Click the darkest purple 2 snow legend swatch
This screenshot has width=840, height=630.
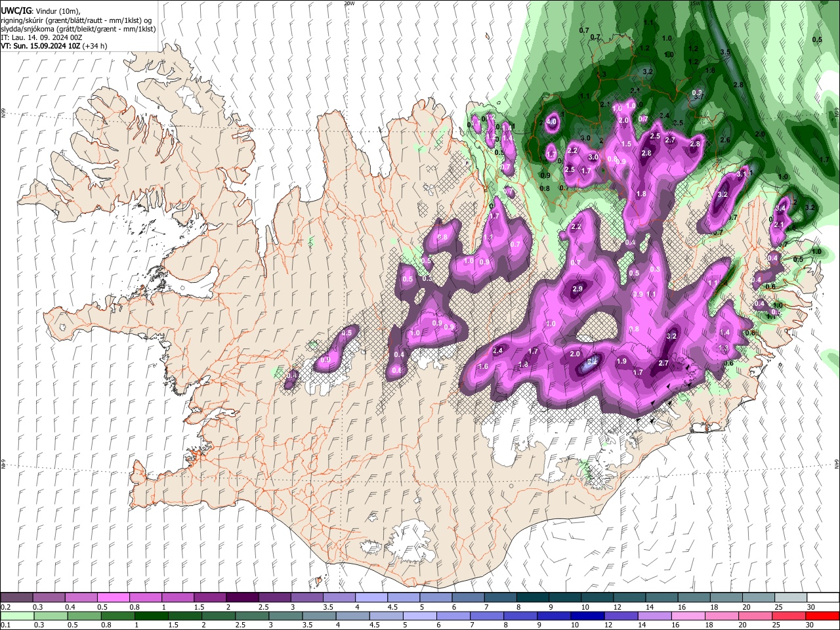(242, 598)
